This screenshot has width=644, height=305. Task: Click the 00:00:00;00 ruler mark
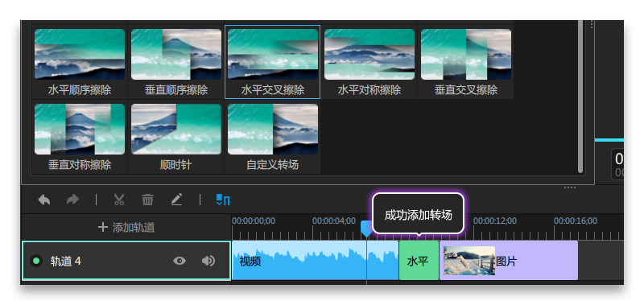254,221
